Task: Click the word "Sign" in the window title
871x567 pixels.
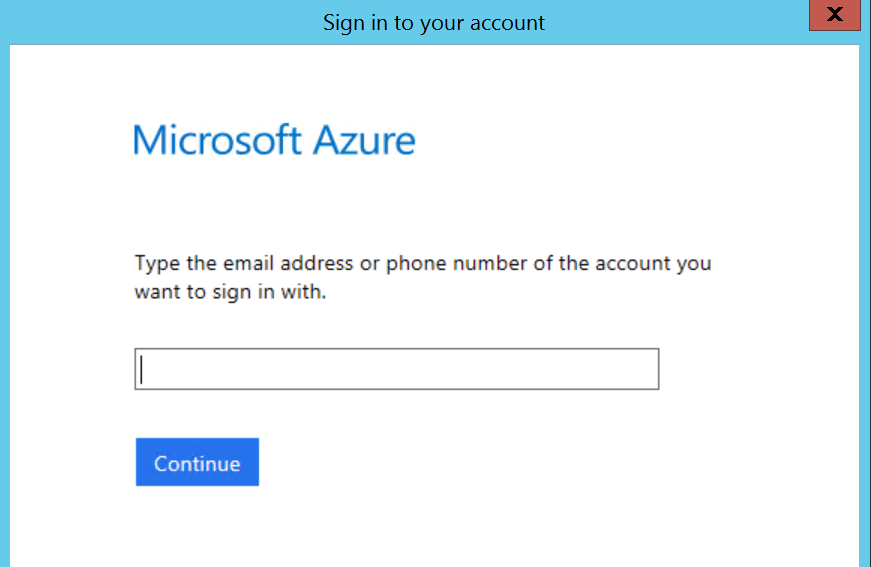Action: pos(343,23)
